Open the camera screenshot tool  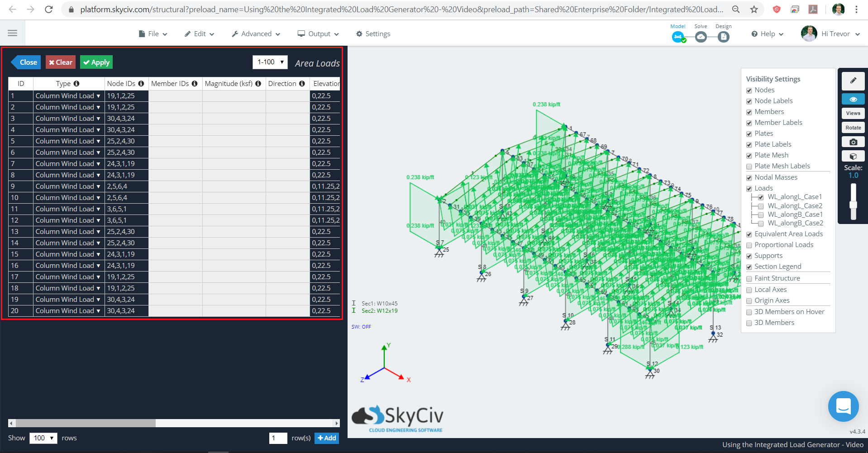point(853,142)
